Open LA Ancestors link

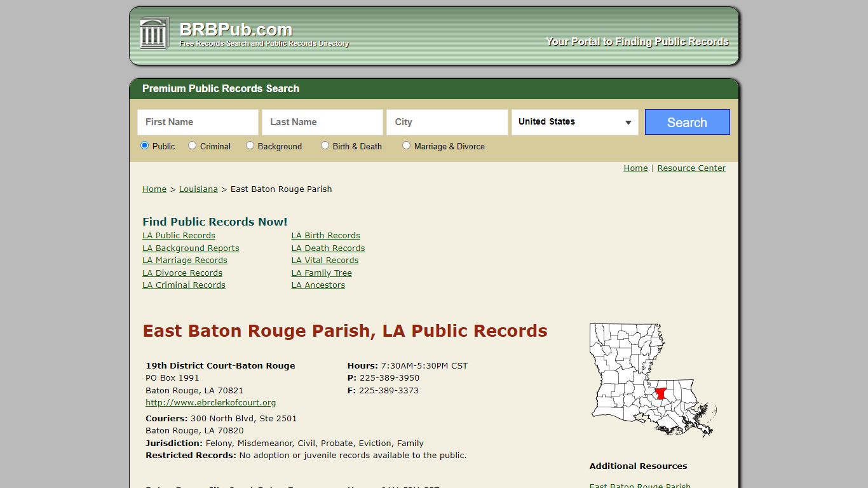coord(318,285)
